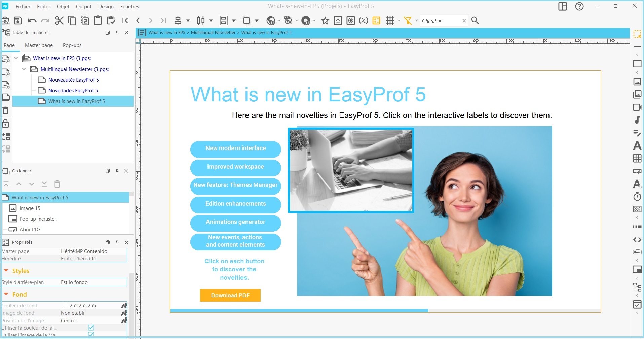644x339 pixels.
Task: Select the scissors cut icon in the toolbar
Action: [x=59, y=20]
